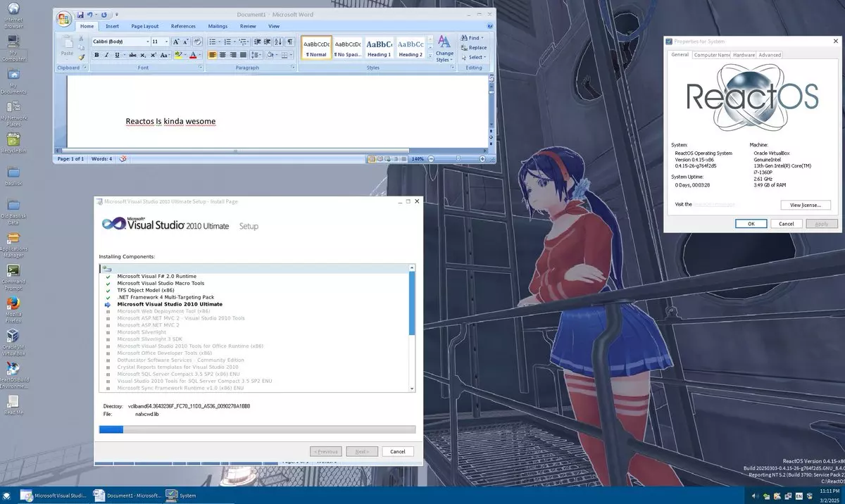Click the Paste button in Word's Clipboard group

click(x=67, y=46)
